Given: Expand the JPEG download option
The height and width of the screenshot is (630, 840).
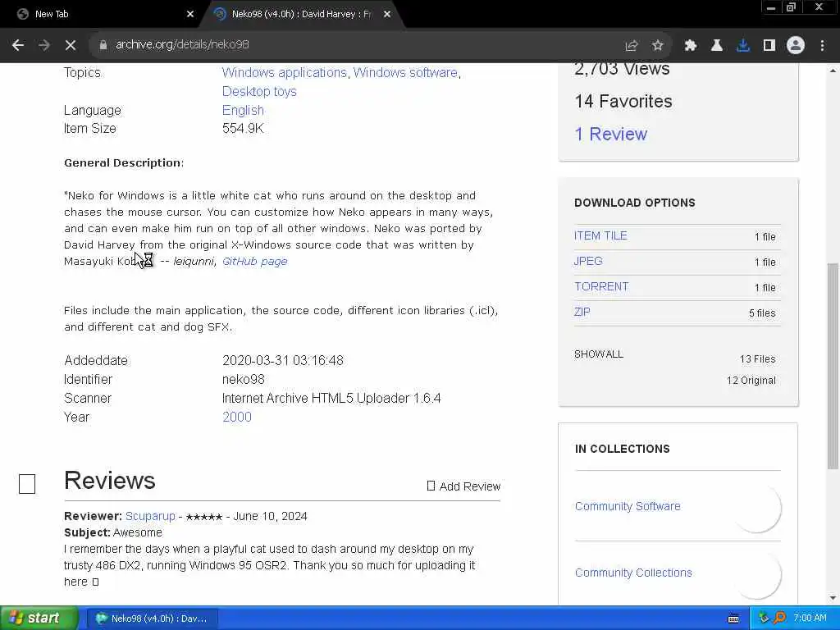Looking at the screenshot, I should pyautogui.click(x=588, y=261).
